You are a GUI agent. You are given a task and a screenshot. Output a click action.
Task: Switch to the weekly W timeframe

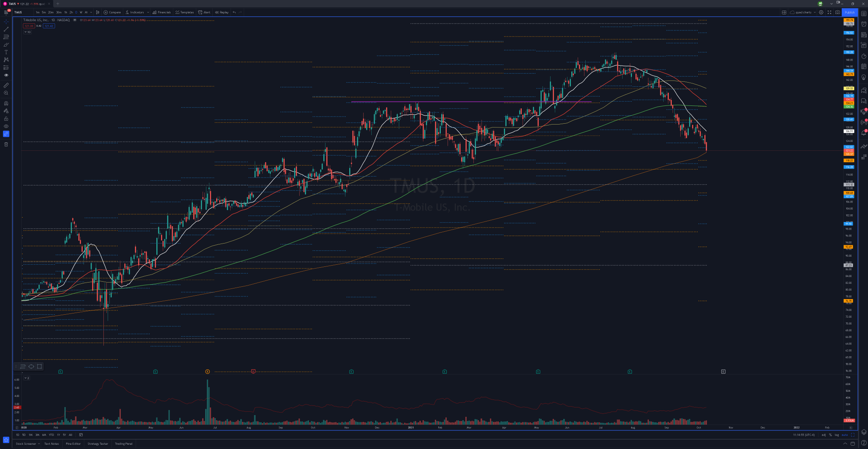[x=81, y=12]
